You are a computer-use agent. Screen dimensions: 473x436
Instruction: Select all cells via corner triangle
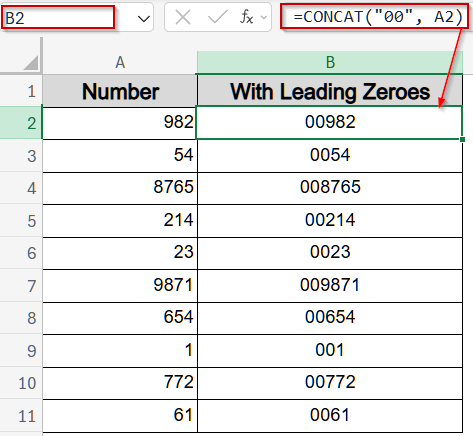point(31,63)
